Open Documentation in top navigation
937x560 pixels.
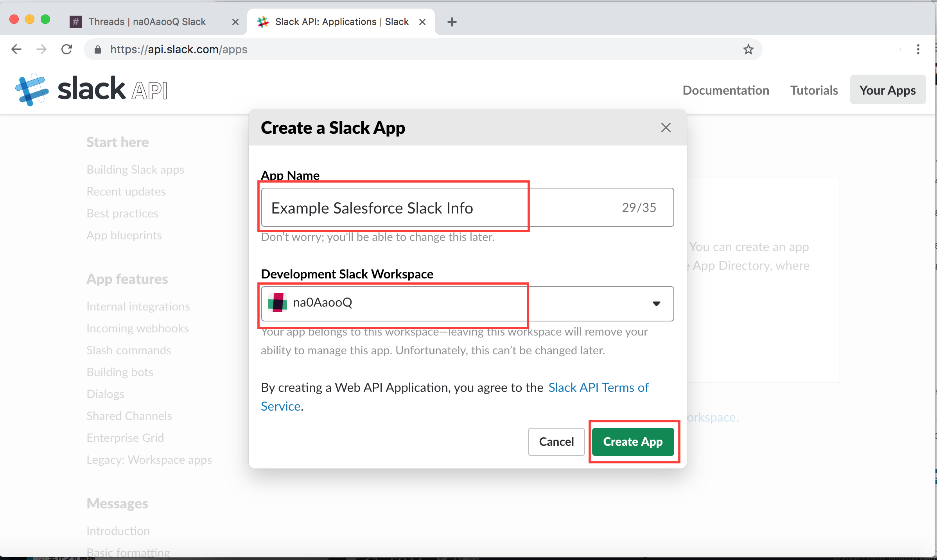(726, 90)
